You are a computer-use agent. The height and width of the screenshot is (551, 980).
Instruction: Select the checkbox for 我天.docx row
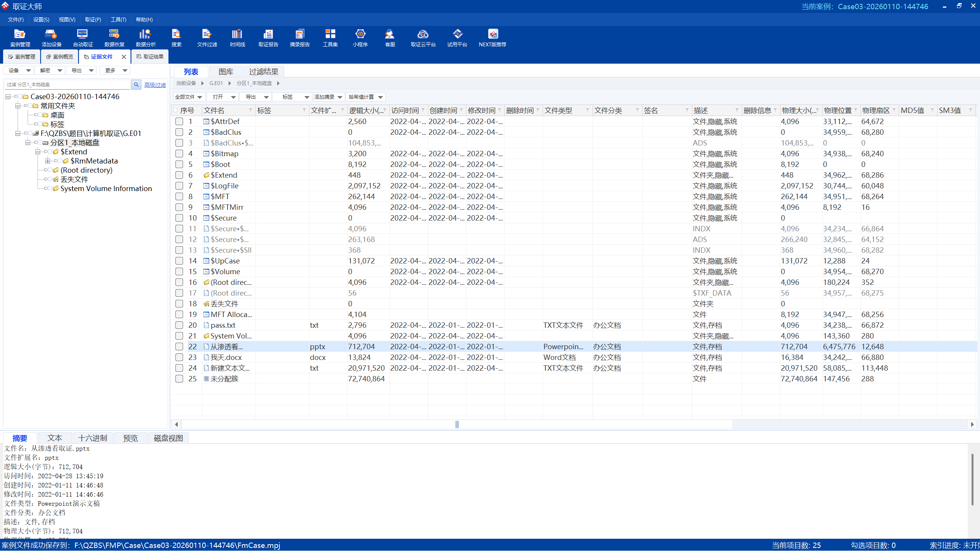(179, 357)
